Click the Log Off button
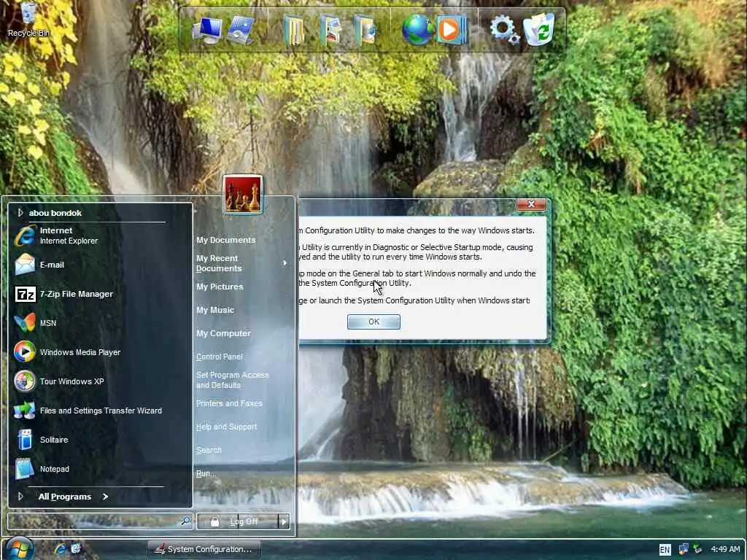 237,521
